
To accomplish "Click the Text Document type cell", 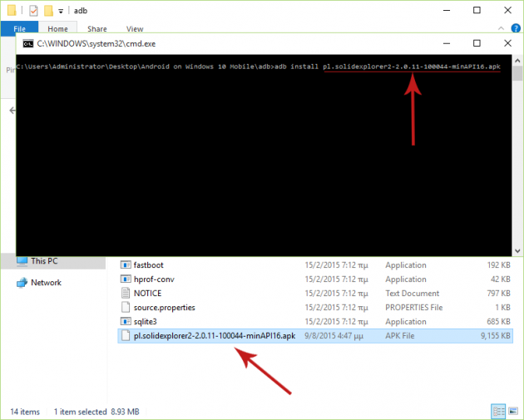I will click(412, 293).
